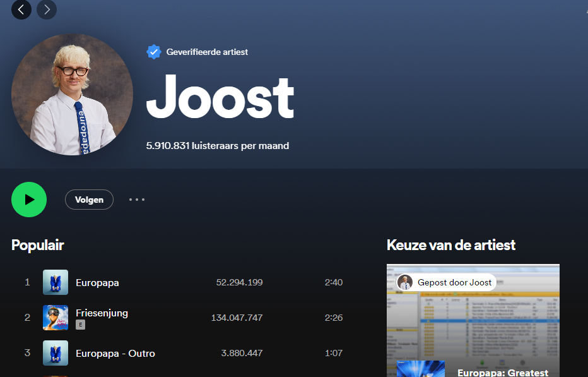This screenshot has height=377, width=588.
Task: Click track number 1
Action: pos(27,282)
